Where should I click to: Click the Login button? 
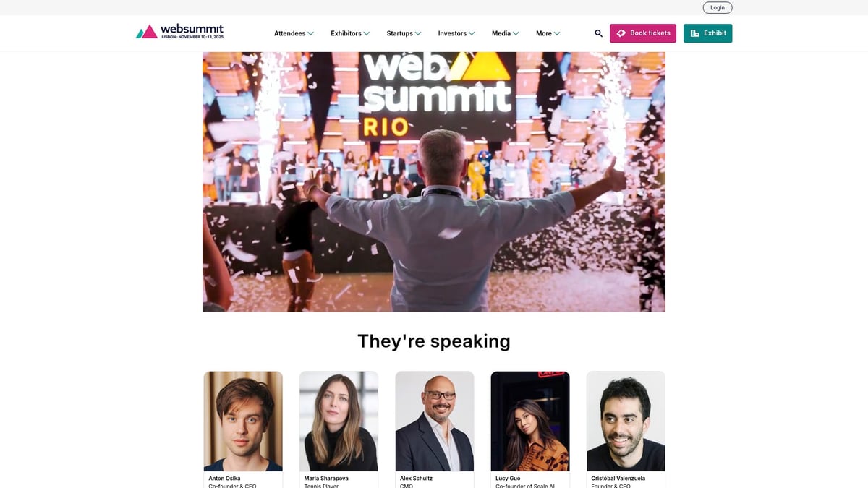[717, 7]
